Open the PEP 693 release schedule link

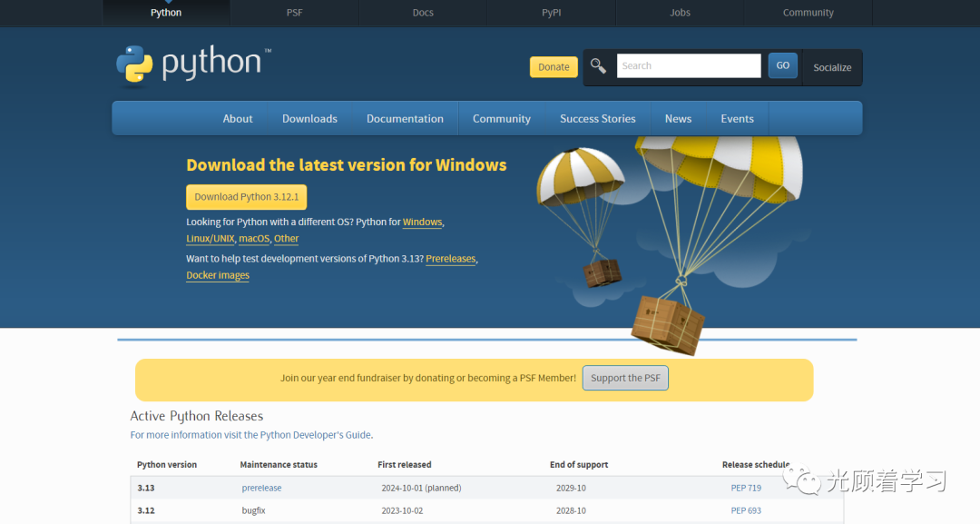746,510
